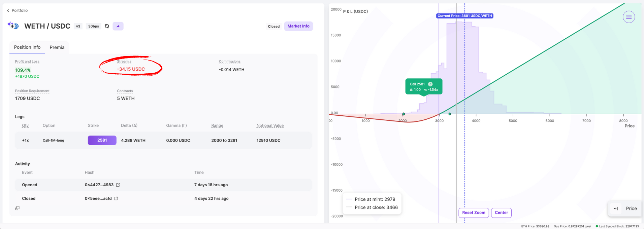Screen dimensions: 644x229
Task: Click the upper range diamond marker near 3300
Action: point(450,114)
